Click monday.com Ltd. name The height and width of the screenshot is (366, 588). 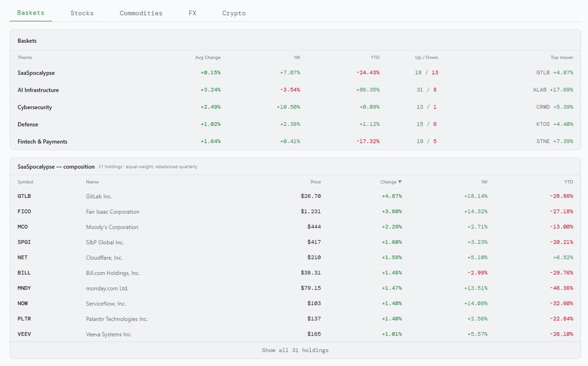(x=107, y=288)
